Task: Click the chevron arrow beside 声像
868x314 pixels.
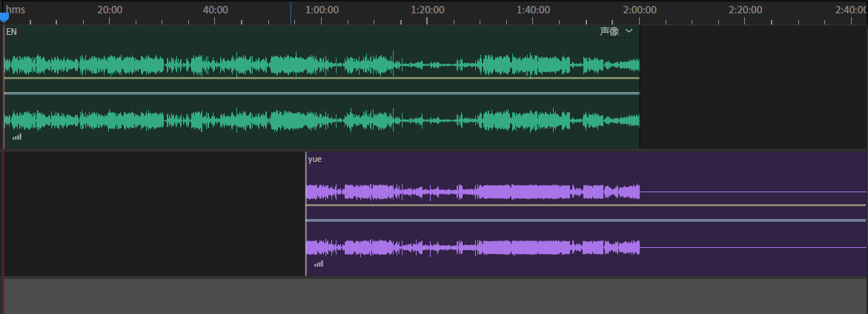Action: [x=629, y=31]
